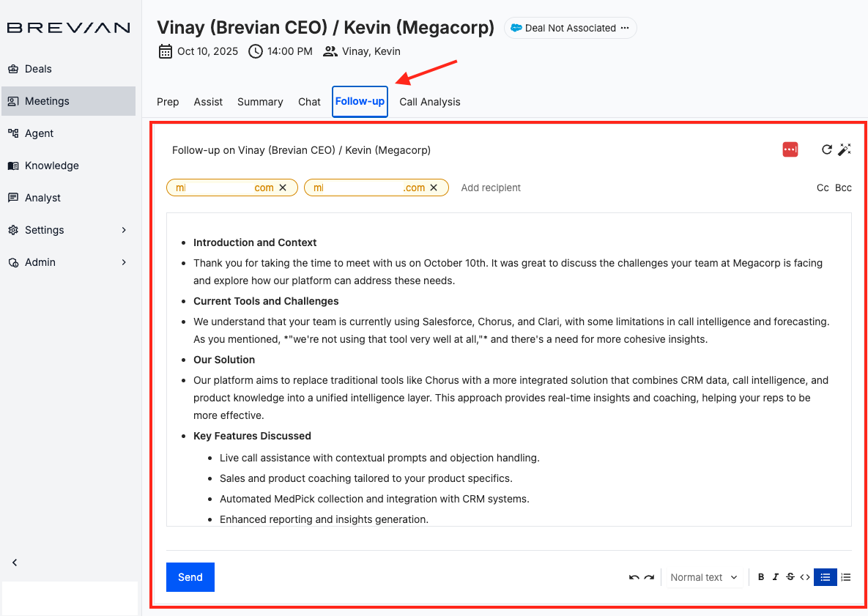This screenshot has width=868, height=616.
Task: Insert a code block in the editor
Action: click(805, 577)
